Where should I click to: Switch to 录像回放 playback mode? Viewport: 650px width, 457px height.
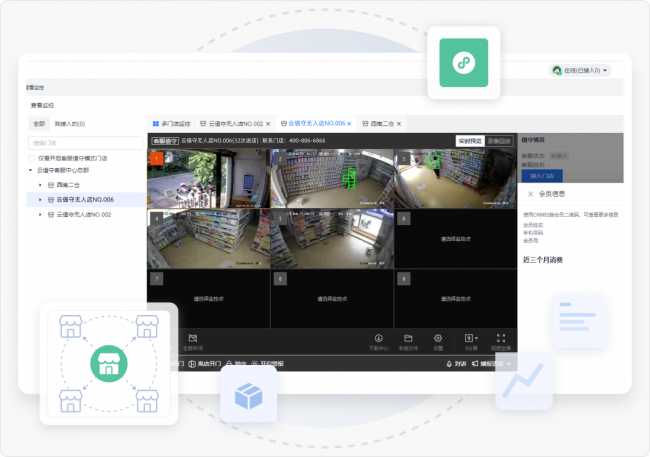(498, 141)
